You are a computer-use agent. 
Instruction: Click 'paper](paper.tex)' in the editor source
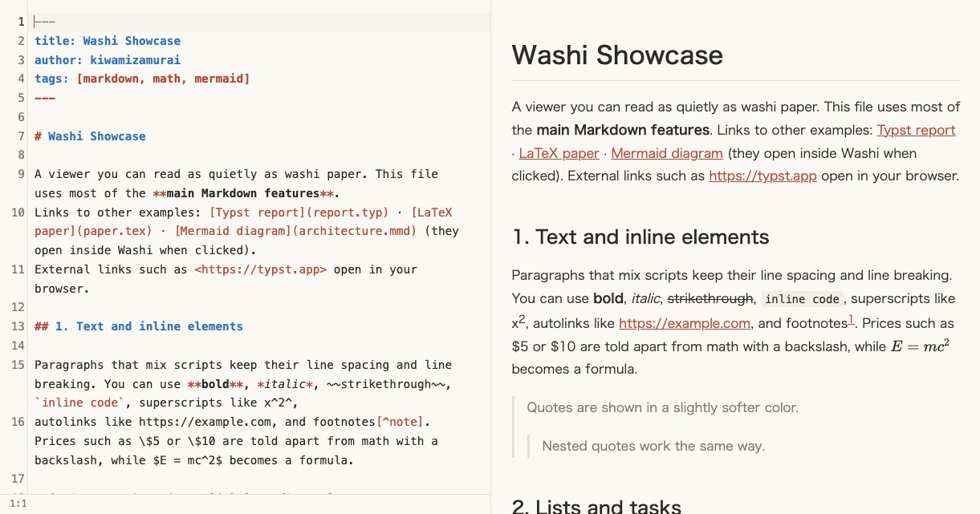pos(93,231)
